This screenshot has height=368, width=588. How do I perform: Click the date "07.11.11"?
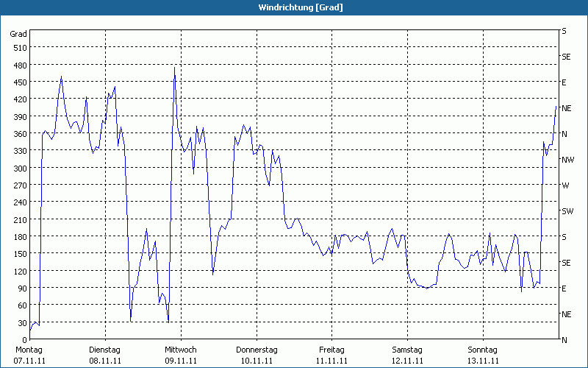[29, 361]
